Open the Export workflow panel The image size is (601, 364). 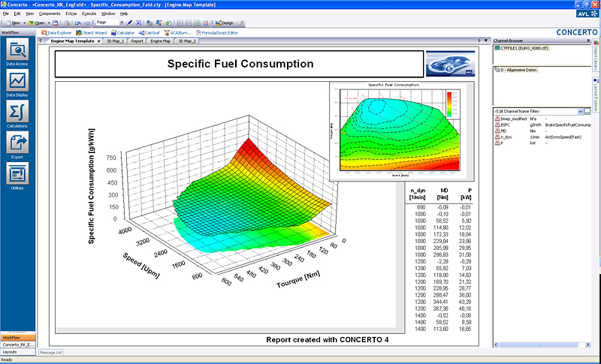click(17, 145)
